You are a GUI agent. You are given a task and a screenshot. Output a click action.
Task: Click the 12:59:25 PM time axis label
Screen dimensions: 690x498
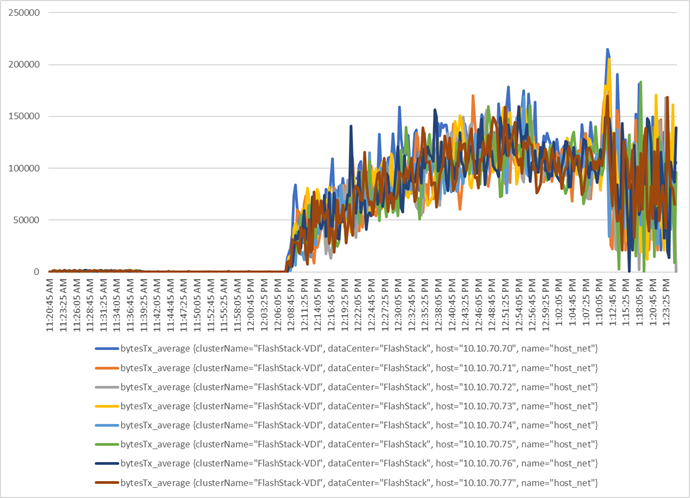point(546,304)
